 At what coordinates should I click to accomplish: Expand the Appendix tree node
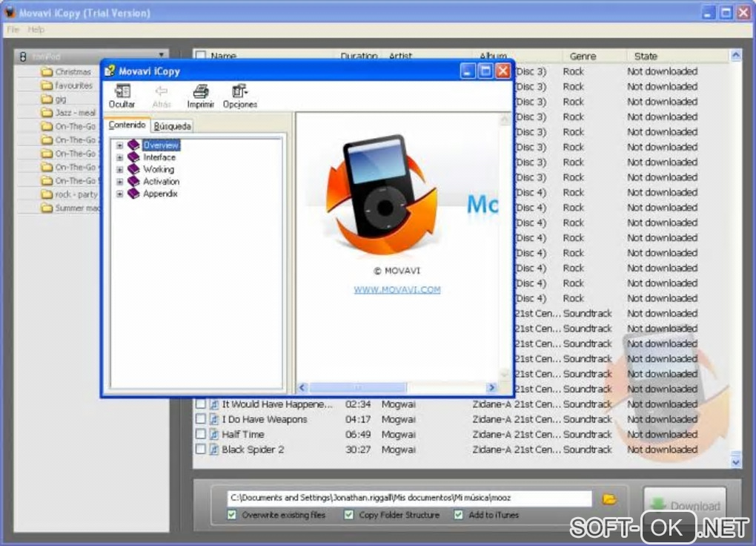click(x=119, y=194)
